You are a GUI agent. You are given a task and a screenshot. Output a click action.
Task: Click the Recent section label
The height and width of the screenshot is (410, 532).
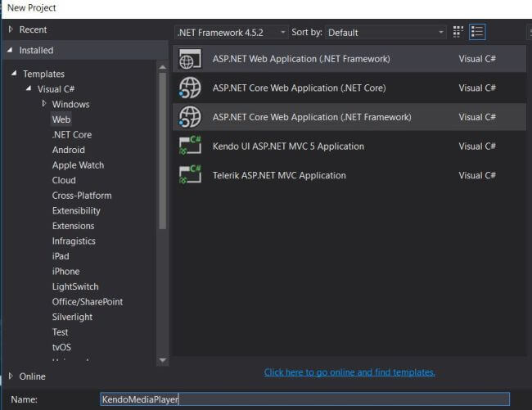pyautogui.click(x=33, y=29)
